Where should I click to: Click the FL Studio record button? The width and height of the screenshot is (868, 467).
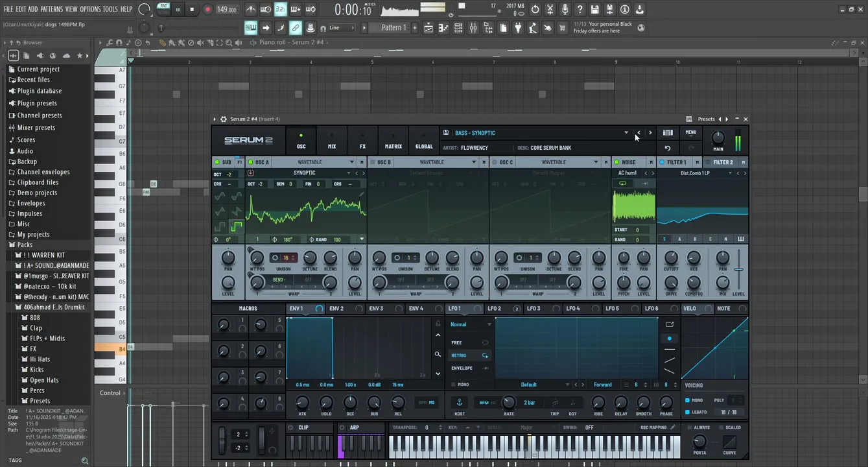208,9
